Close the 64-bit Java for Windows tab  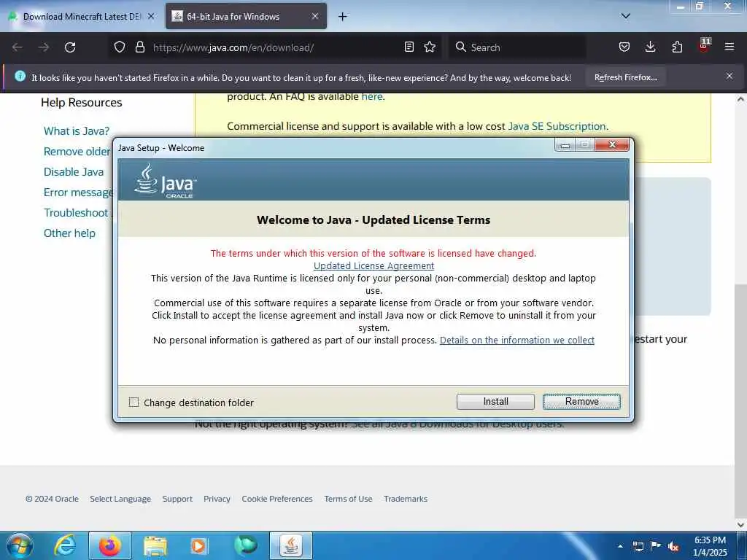point(315,16)
